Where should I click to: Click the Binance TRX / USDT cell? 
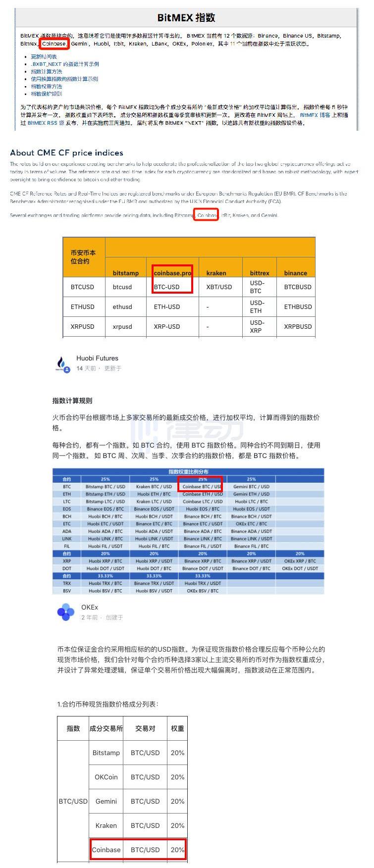(x=154, y=583)
